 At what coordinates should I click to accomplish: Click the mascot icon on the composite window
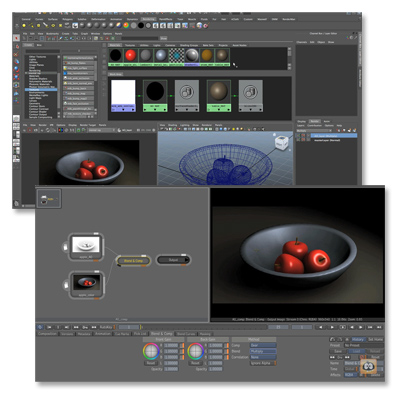[x=368, y=366]
